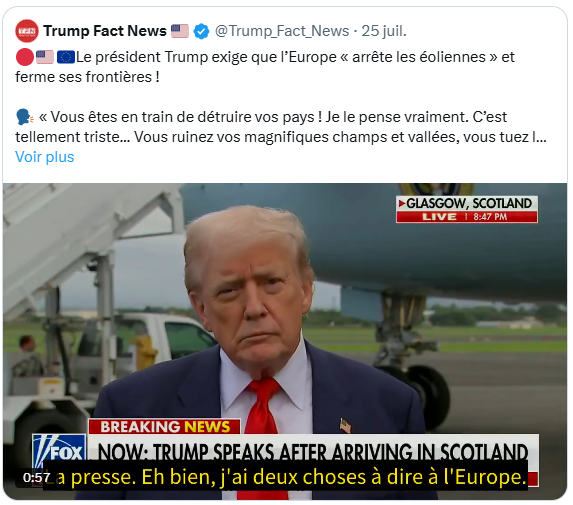This screenshot has width=573, height=505.
Task: Open the tweet via the 25 juil. date
Action: pyautogui.click(x=384, y=31)
